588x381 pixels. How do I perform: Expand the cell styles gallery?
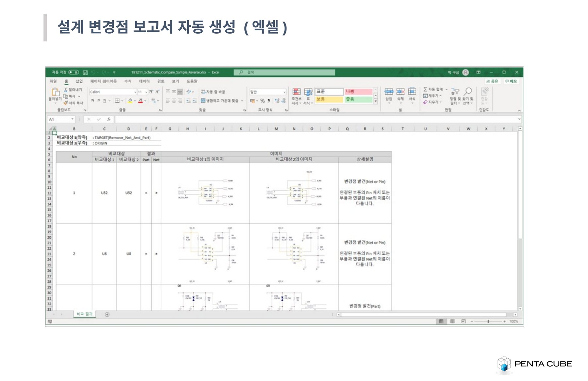pos(376,101)
